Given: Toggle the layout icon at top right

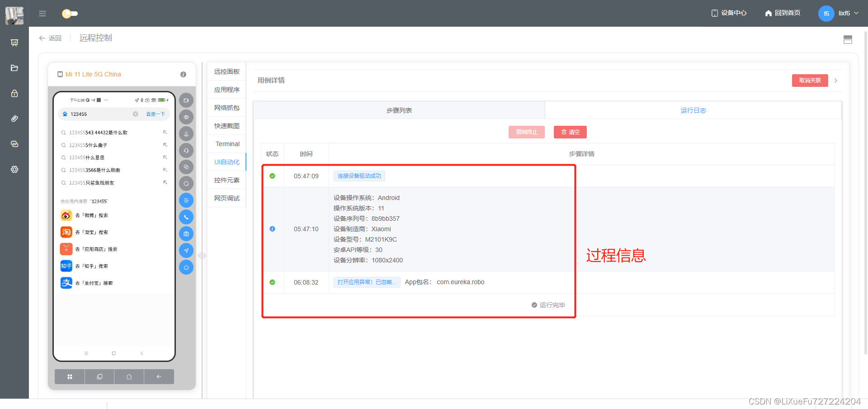Looking at the screenshot, I should (x=848, y=40).
